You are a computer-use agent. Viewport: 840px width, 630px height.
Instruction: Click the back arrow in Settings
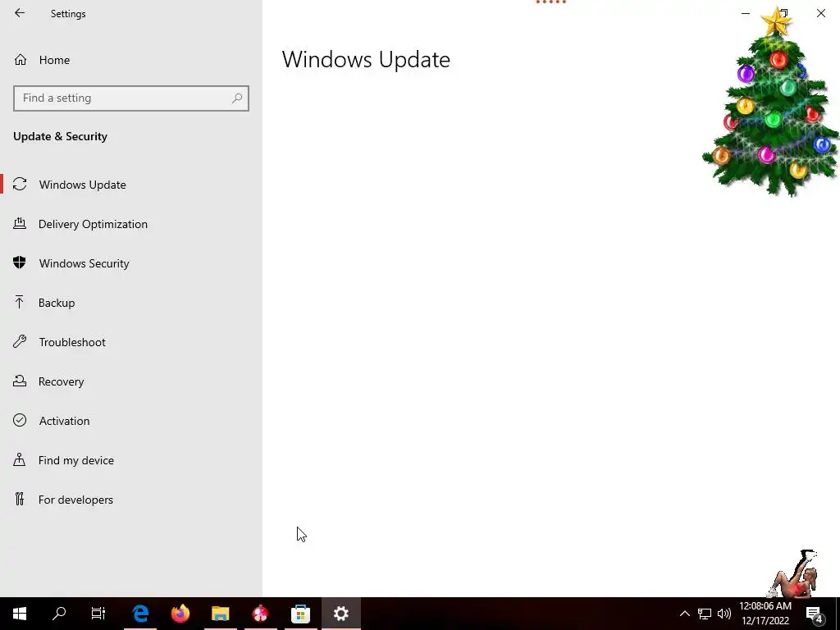point(20,13)
